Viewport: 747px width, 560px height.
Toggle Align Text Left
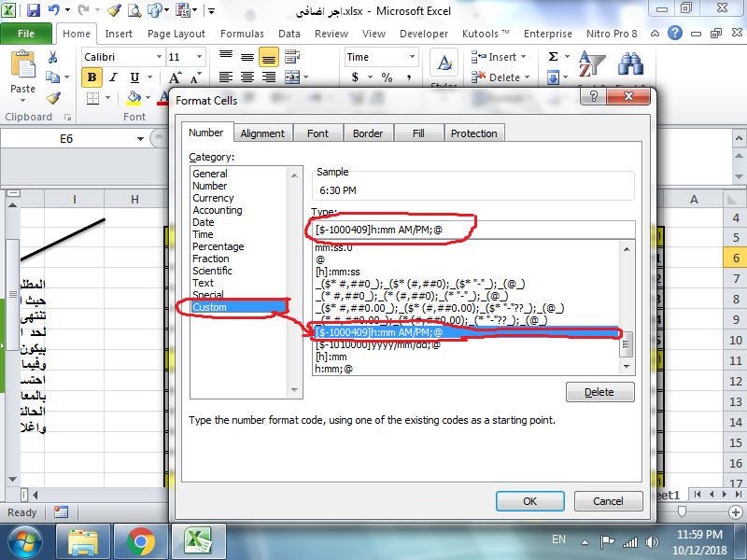tap(226, 77)
